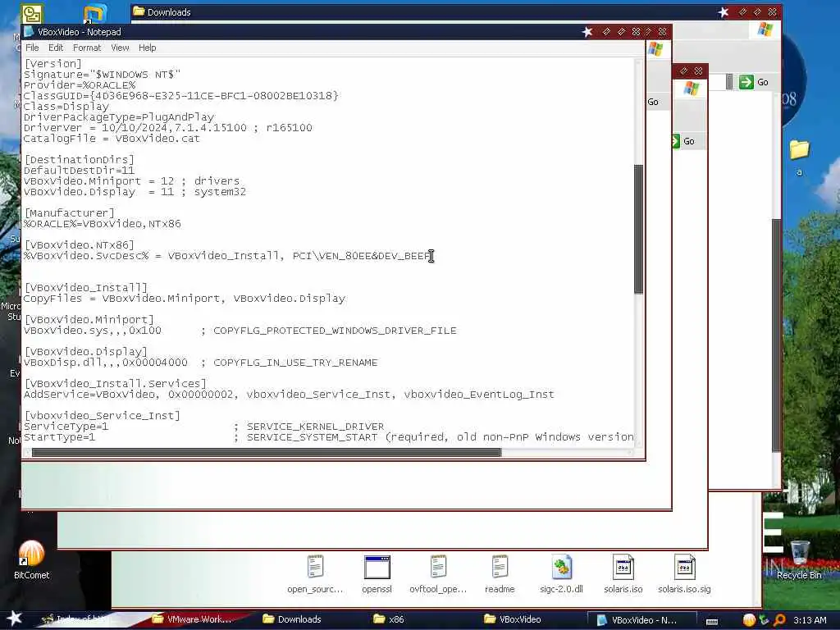Switch to x86 taskbar button

tap(388, 619)
